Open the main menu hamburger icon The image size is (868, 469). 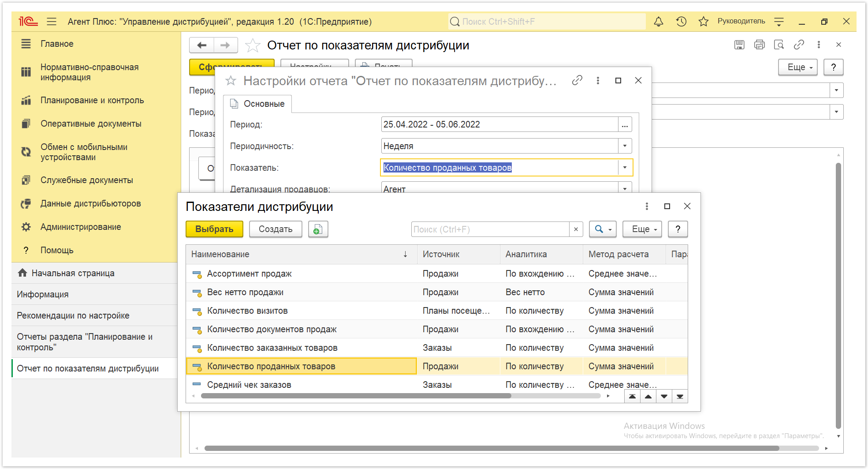(52, 21)
